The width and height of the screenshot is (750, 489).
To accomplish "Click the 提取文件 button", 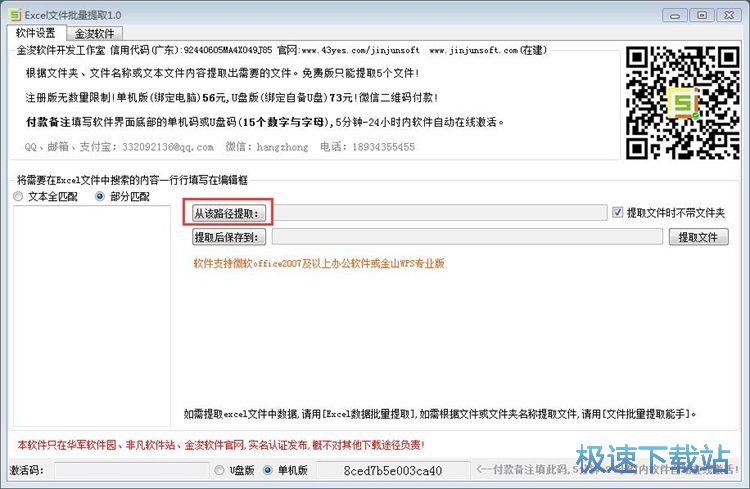I will (698, 237).
